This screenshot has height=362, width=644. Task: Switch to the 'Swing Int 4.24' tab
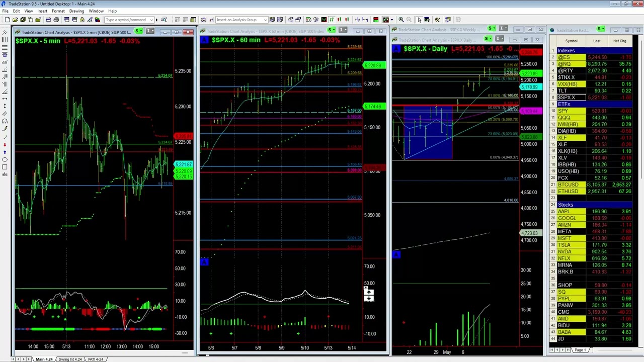click(x=70, y=359)
